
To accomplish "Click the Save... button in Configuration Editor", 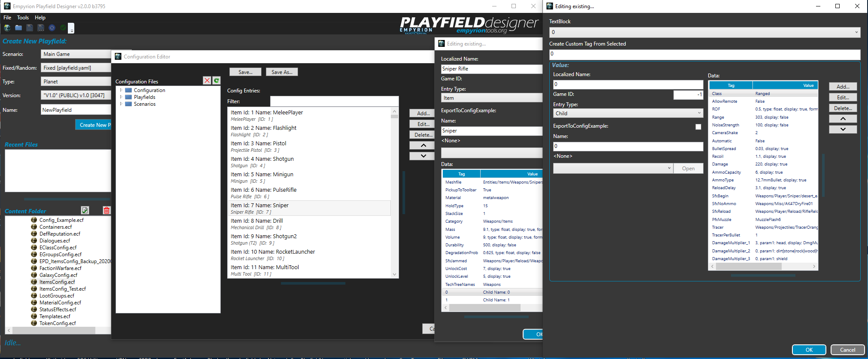I will coord(245,72).
